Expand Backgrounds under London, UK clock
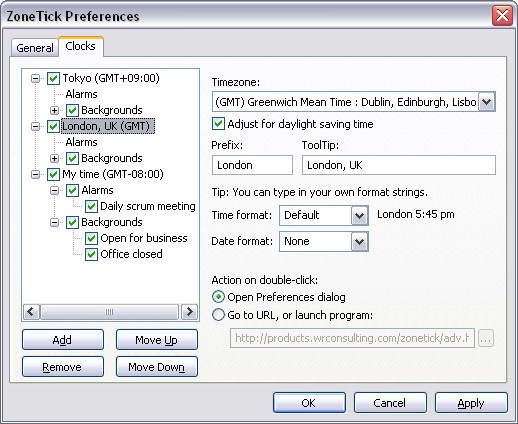 pyautogui.click(x=54, y=158)
